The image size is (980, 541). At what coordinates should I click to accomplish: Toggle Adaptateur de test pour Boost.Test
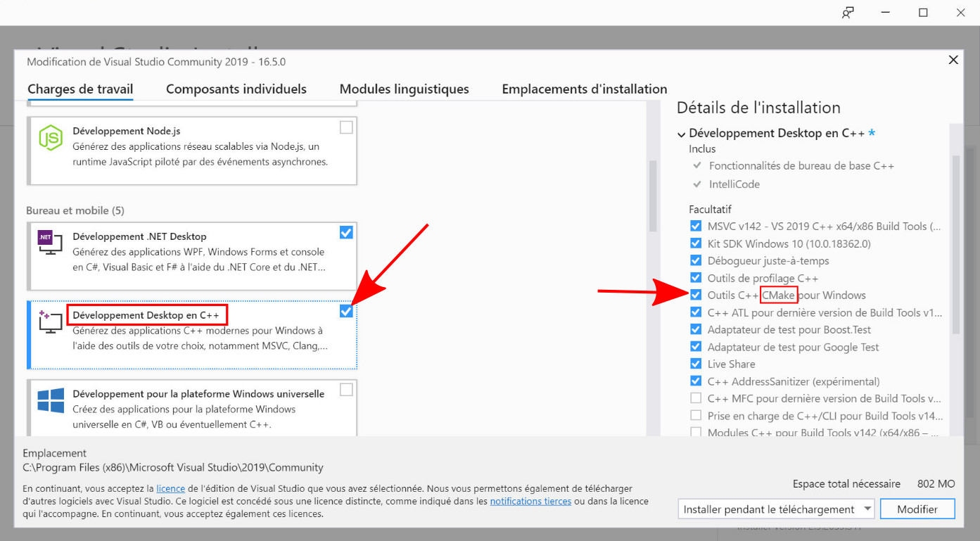[x=696, y=329]
